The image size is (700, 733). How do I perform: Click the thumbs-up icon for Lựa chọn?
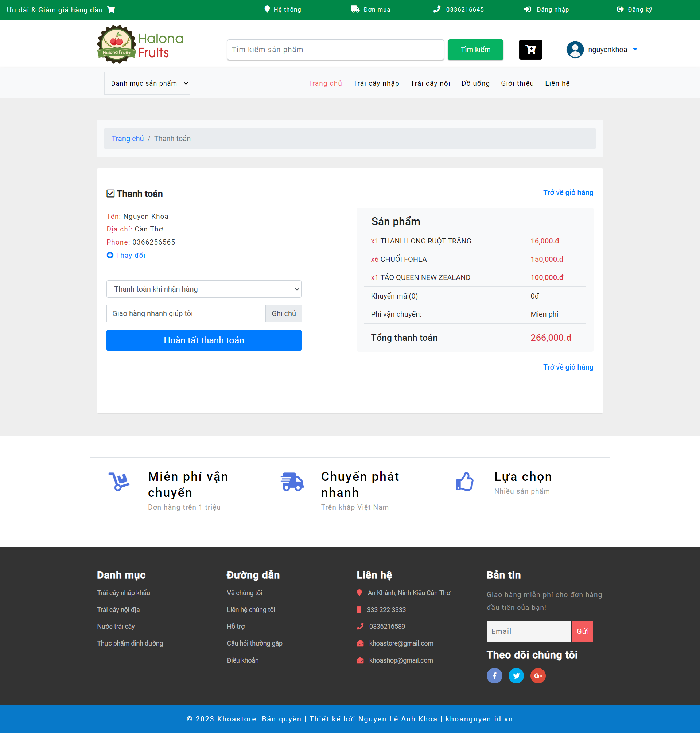(x=464, y=481)
